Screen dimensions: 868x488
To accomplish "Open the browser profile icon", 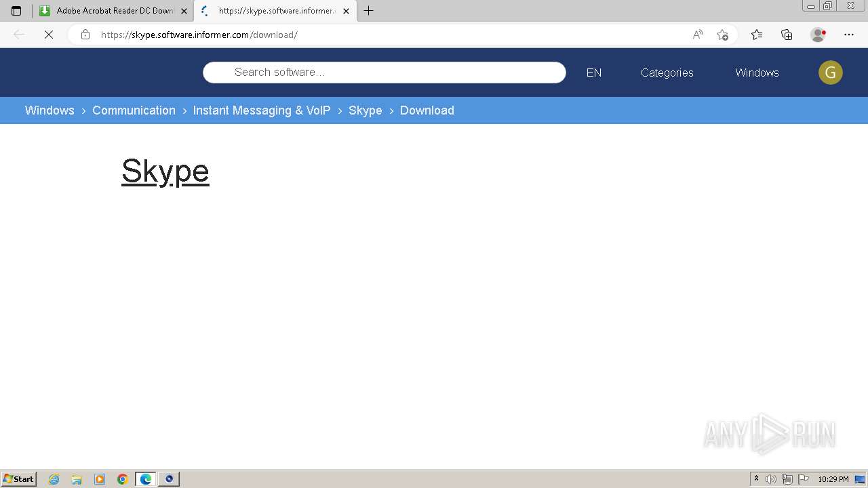I will (x=818, y=35).
